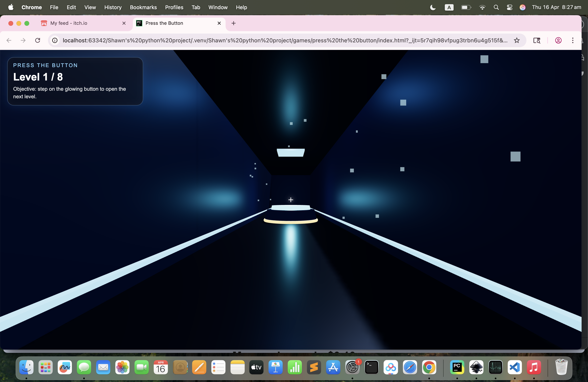This screenshot has height=382, width=588.
Task: Open a new tab with plus button
Action: click(x=233, y=23)
